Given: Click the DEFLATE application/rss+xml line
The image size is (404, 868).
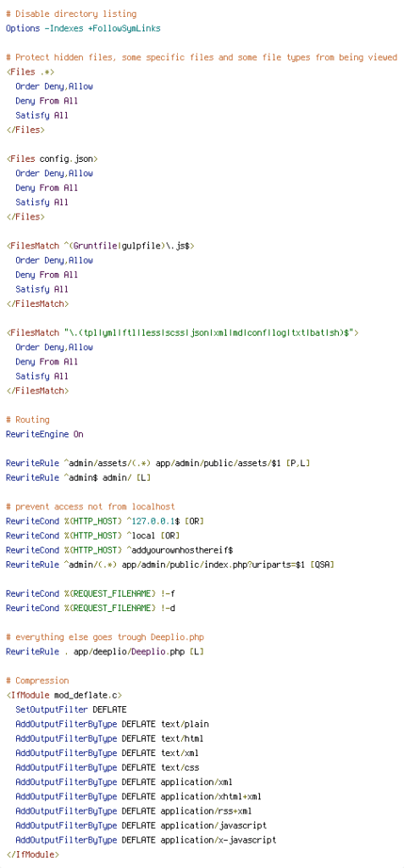Looking at the screenshot, I should [134, 810].
